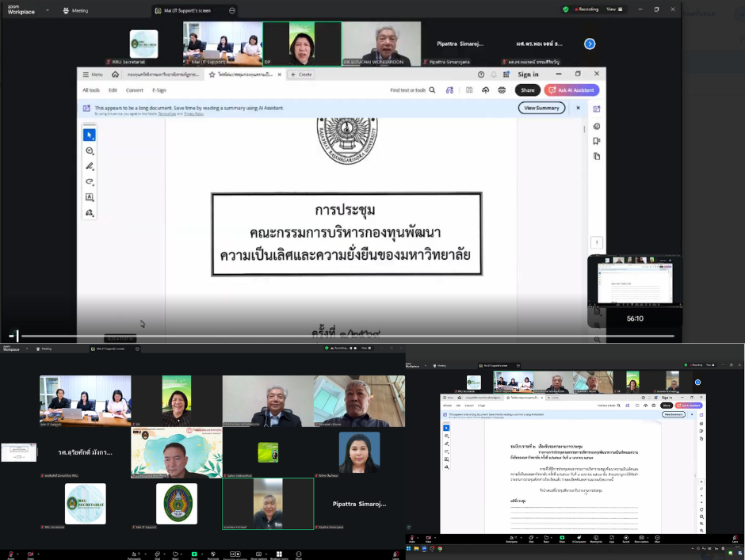This screenshot has height=560, width=745.
Task: Show next participants with gallery arrow
Action: [x=590, y=44]
